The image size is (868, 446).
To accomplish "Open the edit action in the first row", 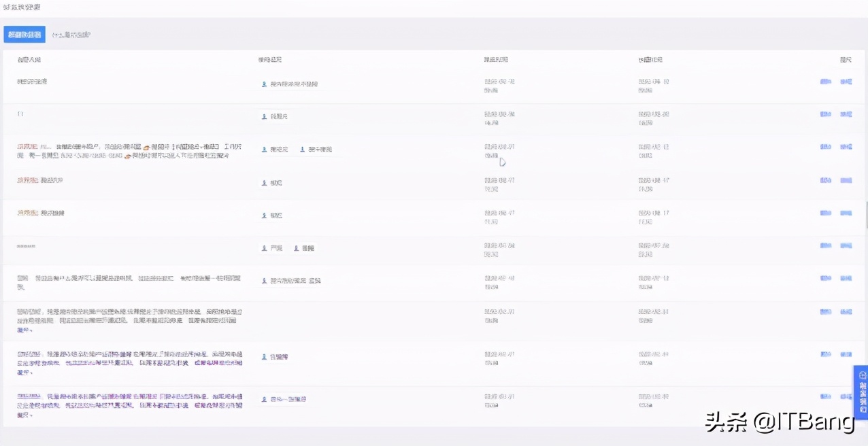I will tap(824, 81).
